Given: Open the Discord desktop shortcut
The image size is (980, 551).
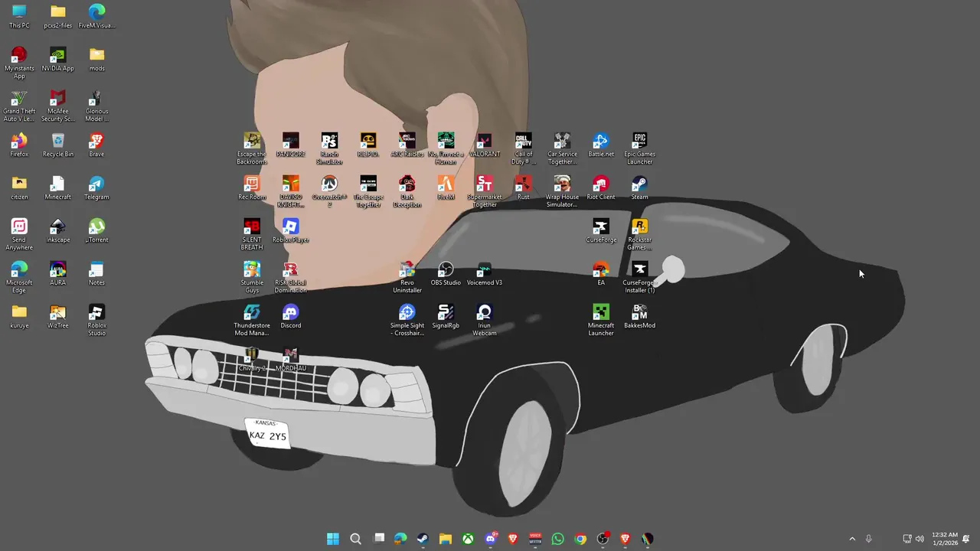Looking at the screenshot, I should (291, 316).
